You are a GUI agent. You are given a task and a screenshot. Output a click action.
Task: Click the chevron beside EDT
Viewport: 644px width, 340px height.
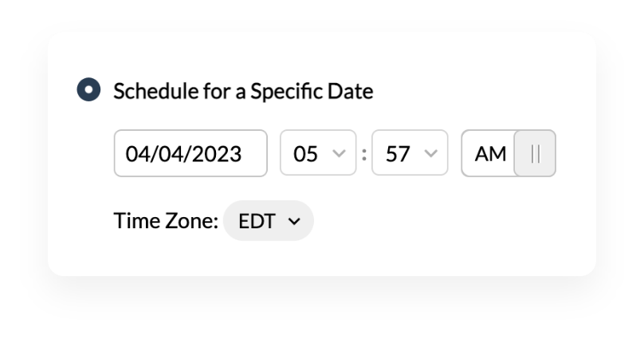click(294, 222)
